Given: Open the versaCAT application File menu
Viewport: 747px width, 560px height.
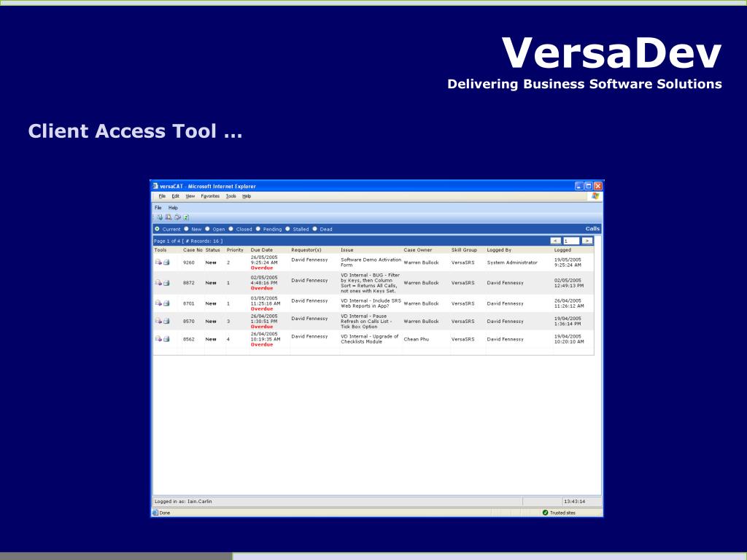Looking at the screenshot, I should [158, 208].
